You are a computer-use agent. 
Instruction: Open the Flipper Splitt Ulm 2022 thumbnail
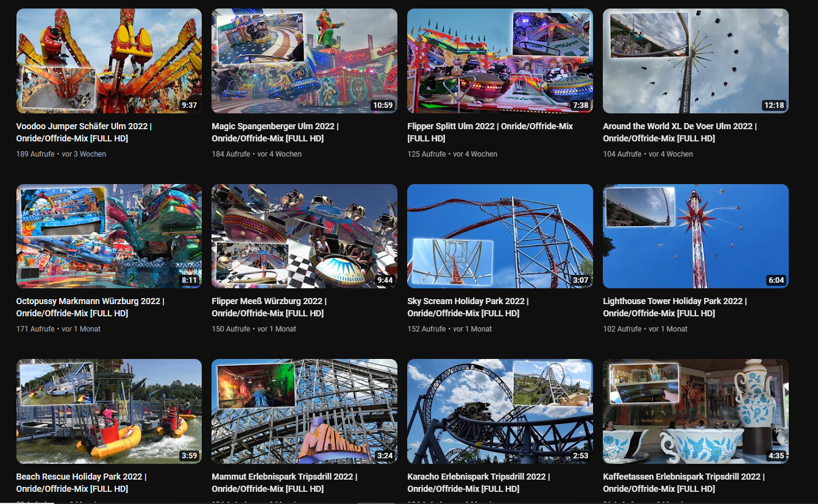coord(500,61)
